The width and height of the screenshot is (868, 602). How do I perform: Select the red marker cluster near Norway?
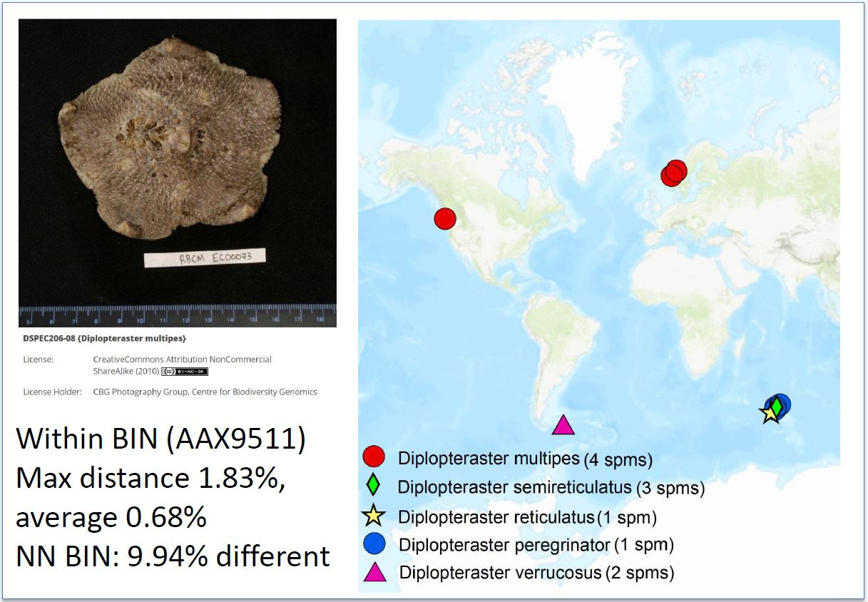[673, 173]
